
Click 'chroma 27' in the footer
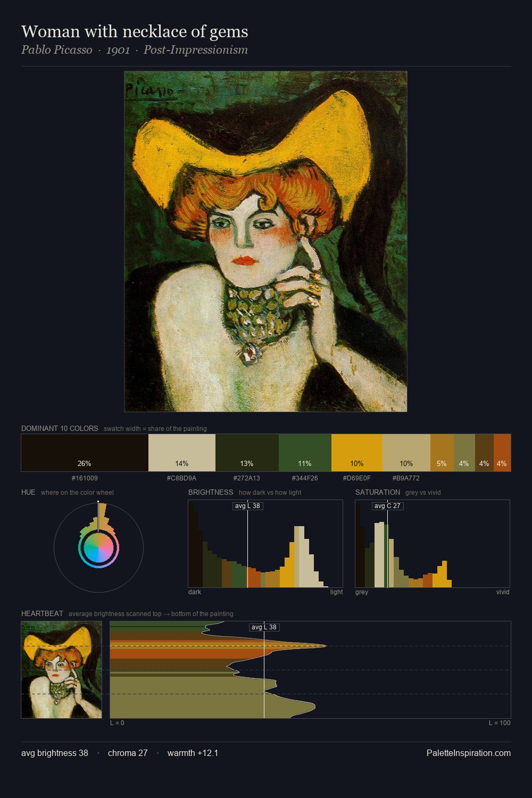(x=128, y=753)
